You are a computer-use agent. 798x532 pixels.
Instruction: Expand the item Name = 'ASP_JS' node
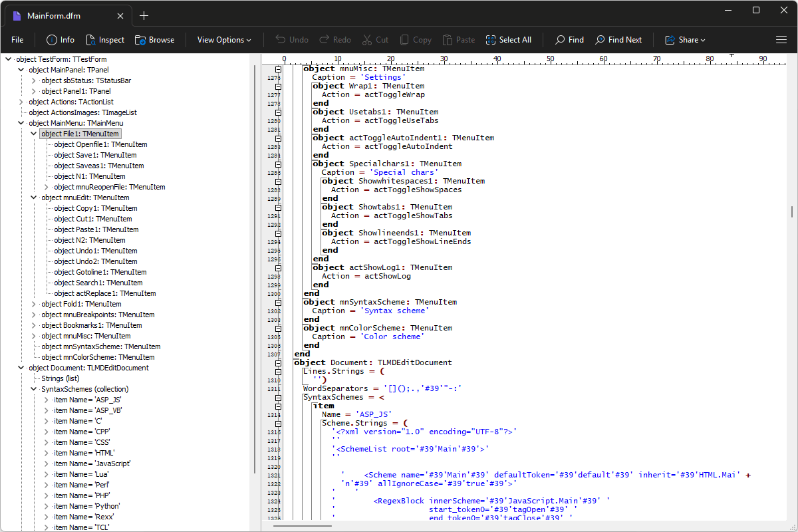pos(47,400)
